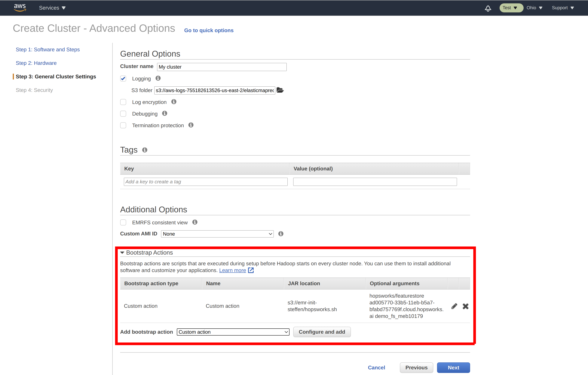This screenshot has width=588, height=375.
Task: Open the Learn more link about bootstrap actions
Action: coord(232,270)
